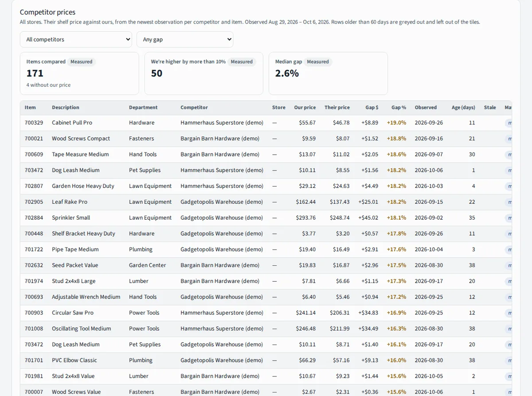Click observed date 2026-10-05
The height and width of the screenshot is (396, 532).
[429, 376]
